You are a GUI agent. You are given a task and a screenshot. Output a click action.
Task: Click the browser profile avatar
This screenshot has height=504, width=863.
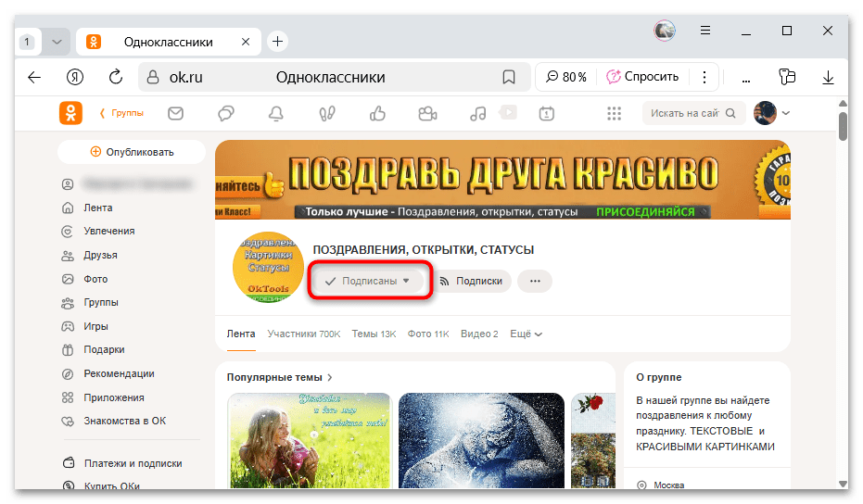(x=665, y=31)
